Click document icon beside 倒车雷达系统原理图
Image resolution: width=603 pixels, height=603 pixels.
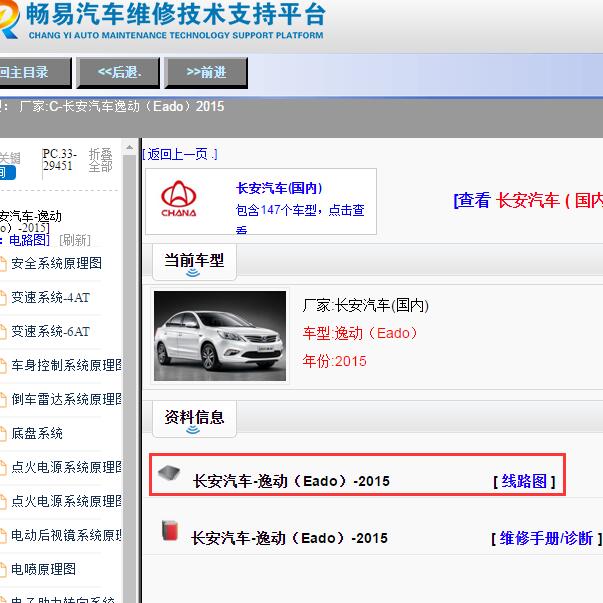click(3, 400)
